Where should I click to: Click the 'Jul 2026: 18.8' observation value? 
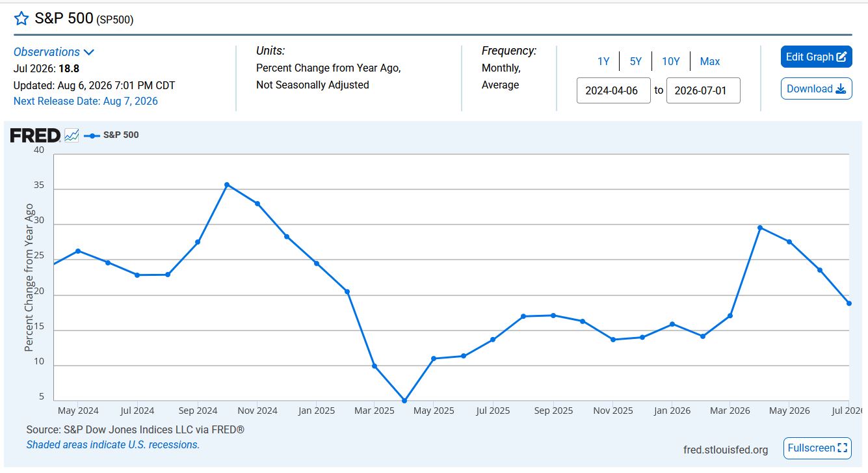[46, 68]
